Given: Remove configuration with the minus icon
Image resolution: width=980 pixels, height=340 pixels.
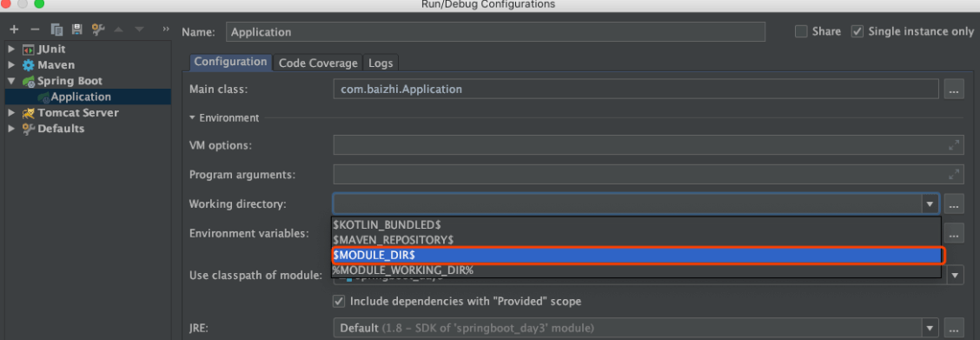Looking at the screenshot, I should [35, 30].
